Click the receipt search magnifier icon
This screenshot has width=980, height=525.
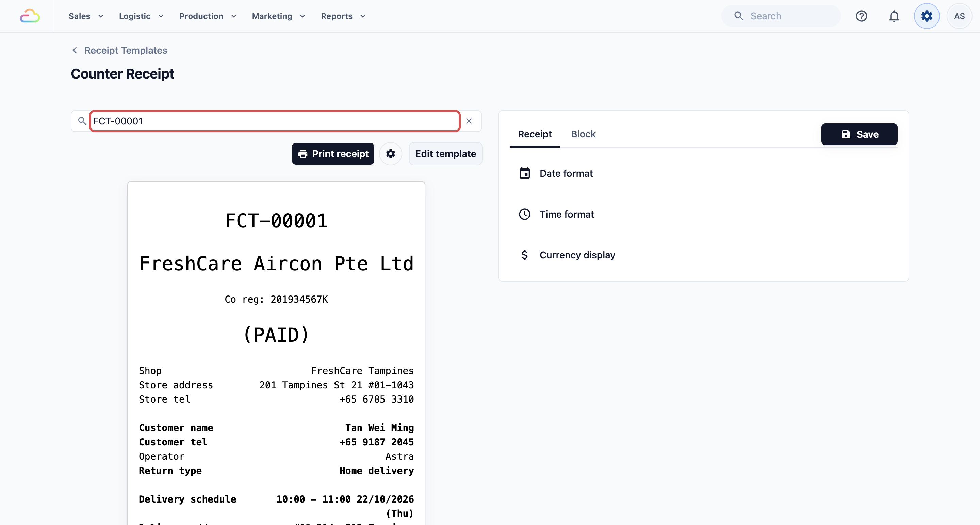tap(81, 121)
